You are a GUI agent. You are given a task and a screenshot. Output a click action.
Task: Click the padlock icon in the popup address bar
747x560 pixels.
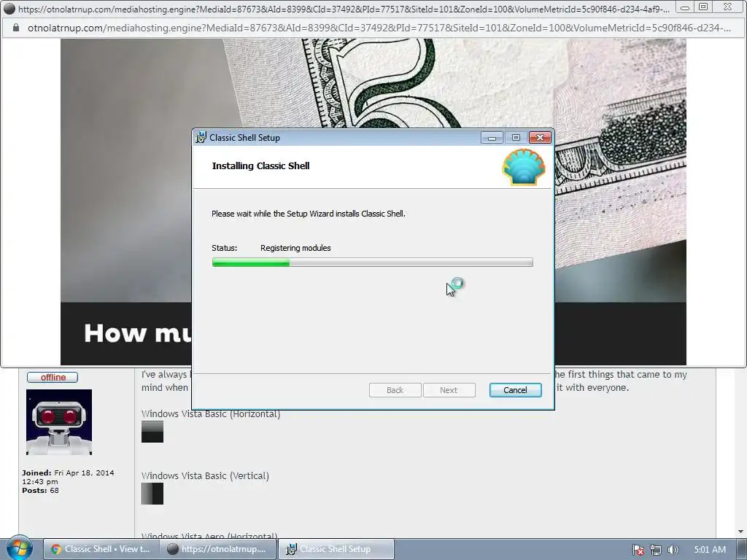coord(16,28)
